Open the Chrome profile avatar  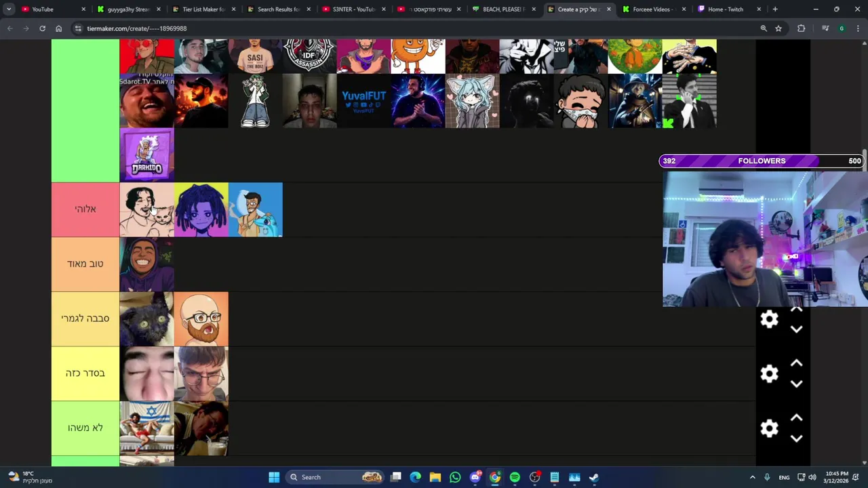(842, 28)
